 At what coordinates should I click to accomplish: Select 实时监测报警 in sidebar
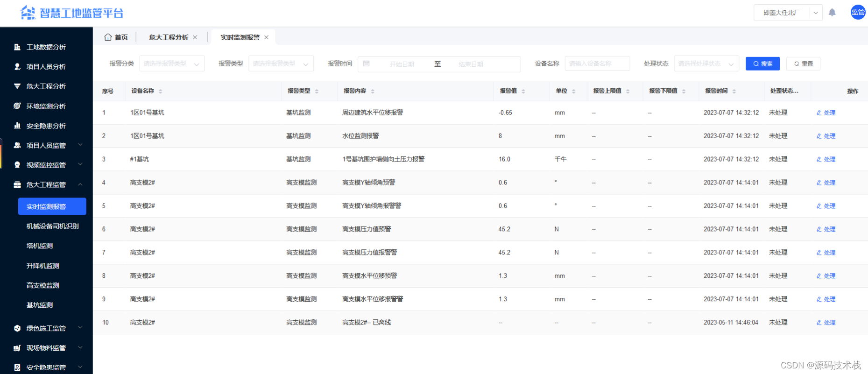52,206
